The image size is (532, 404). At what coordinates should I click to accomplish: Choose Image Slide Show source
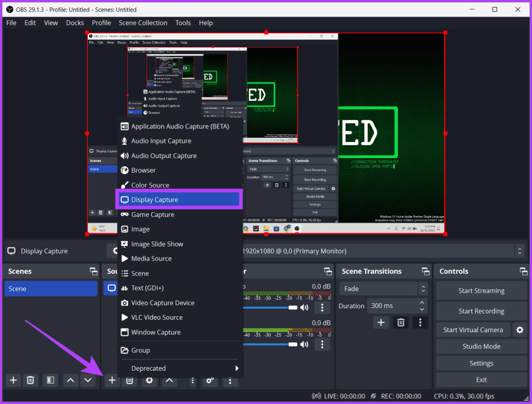click(180, 244)
